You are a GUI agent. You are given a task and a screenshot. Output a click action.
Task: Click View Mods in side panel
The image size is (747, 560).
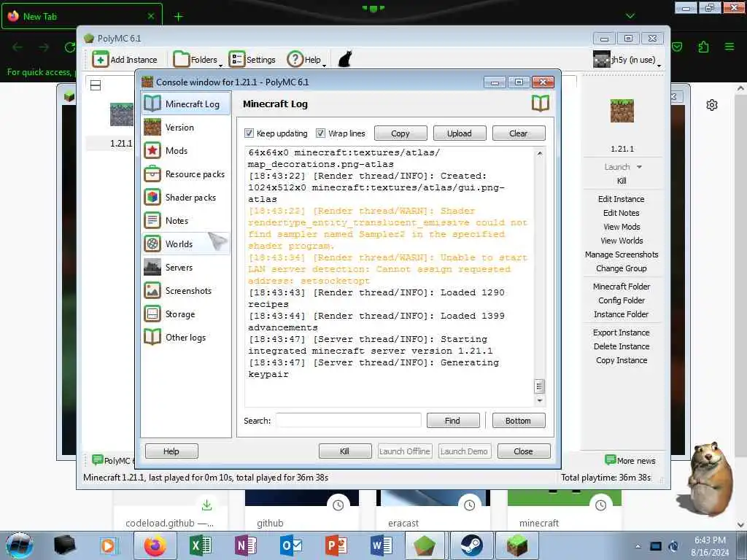click(x=622, y=227)
